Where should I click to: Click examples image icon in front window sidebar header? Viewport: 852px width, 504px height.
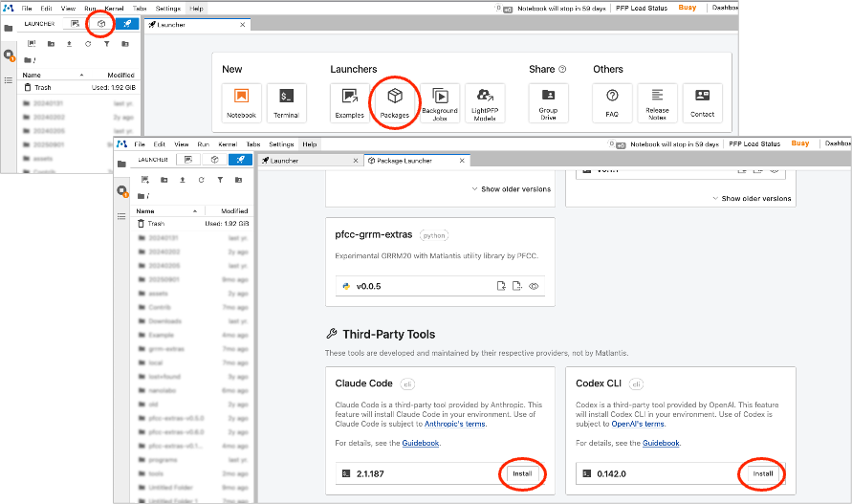tap(188, 160)
